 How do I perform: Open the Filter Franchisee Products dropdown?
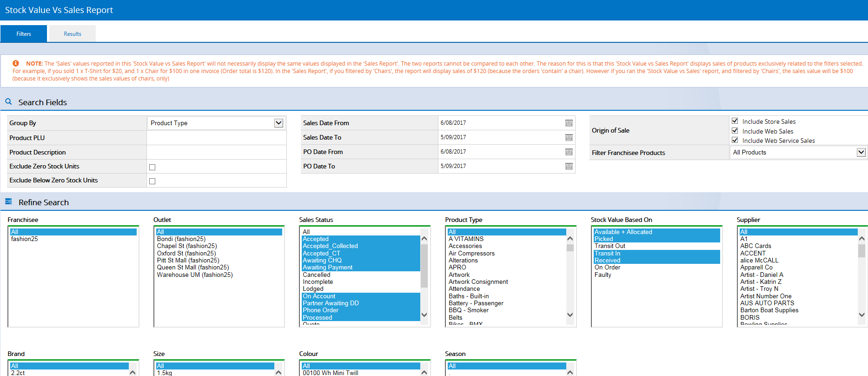(x=798, y=152)
